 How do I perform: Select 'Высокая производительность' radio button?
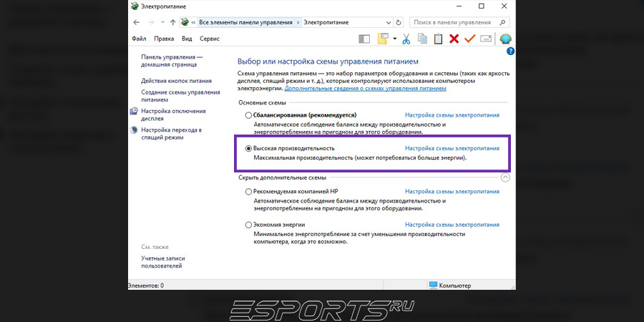(x=248, y=148)
